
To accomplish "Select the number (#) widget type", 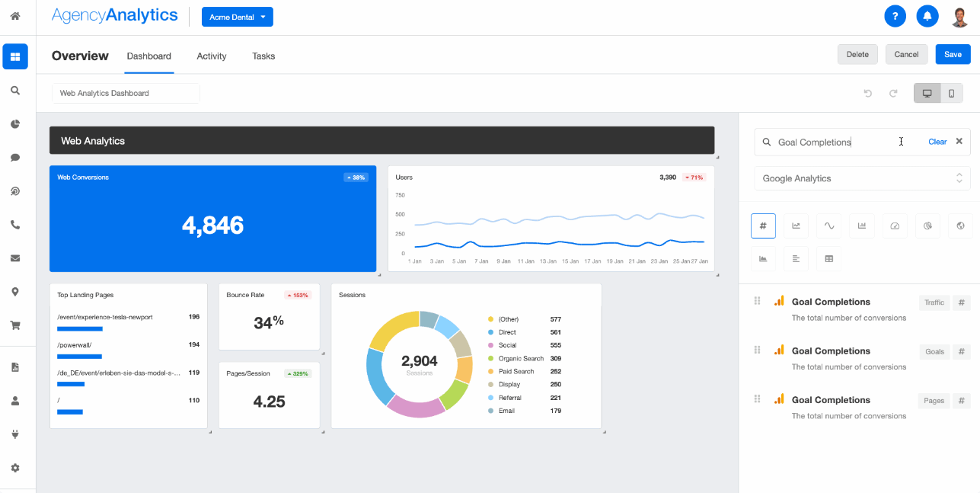I will 763,226.
